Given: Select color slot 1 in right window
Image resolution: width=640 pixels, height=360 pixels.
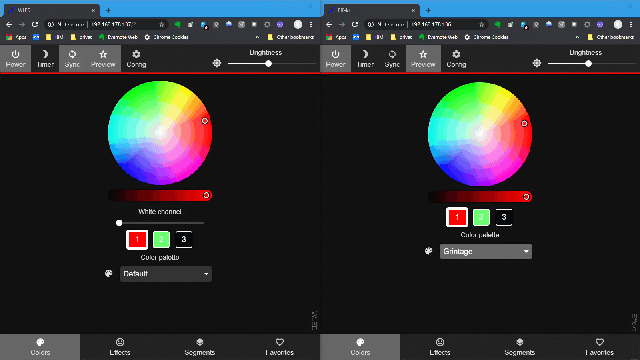Looking at the screenshot, I should coord(457,217).
